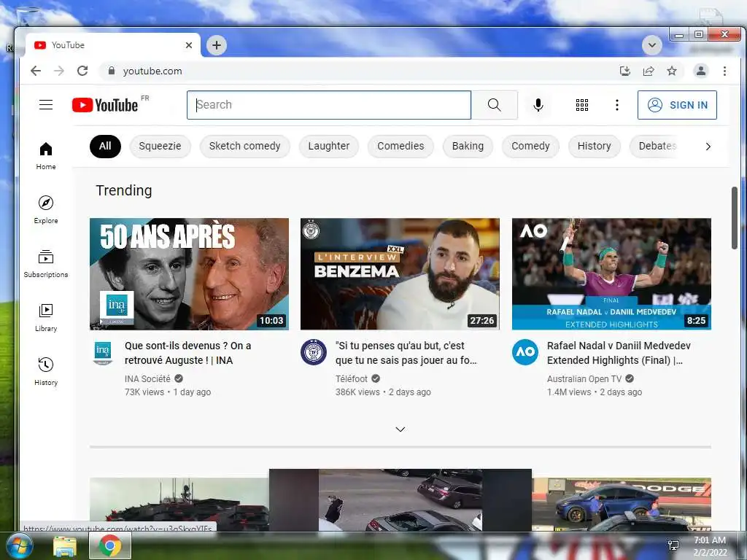The height and width of the screenshot is (560, 747).
Task: Select the Comedies filter chip
Action: tap(400, 146)
